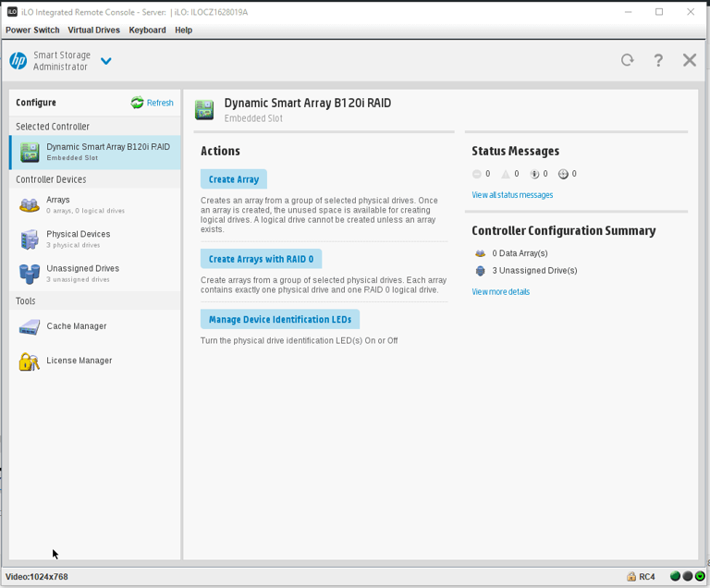Open Cache Manager tool

[x=95, y=326]
